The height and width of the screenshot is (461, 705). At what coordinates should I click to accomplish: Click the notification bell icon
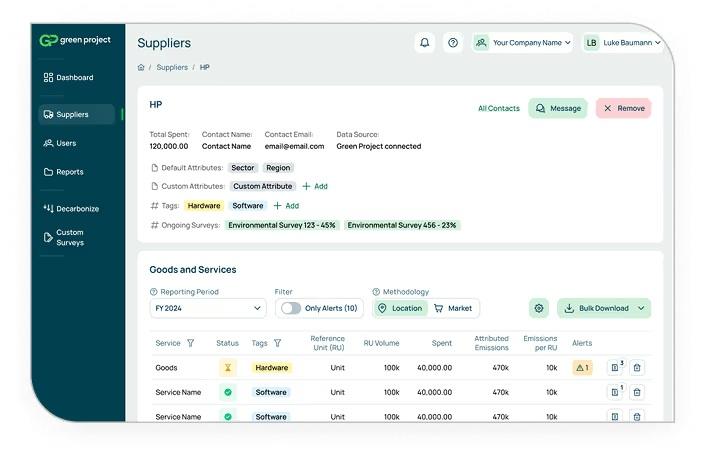tap(425, 43)
